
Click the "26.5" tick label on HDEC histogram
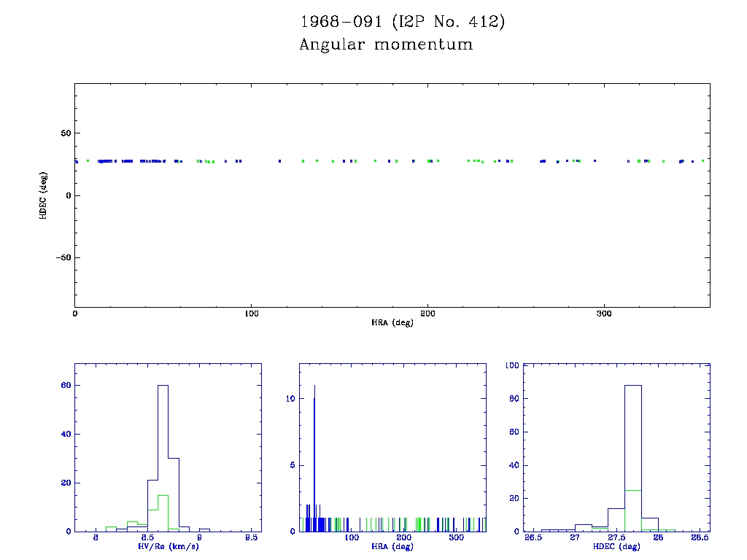[533, 539]
